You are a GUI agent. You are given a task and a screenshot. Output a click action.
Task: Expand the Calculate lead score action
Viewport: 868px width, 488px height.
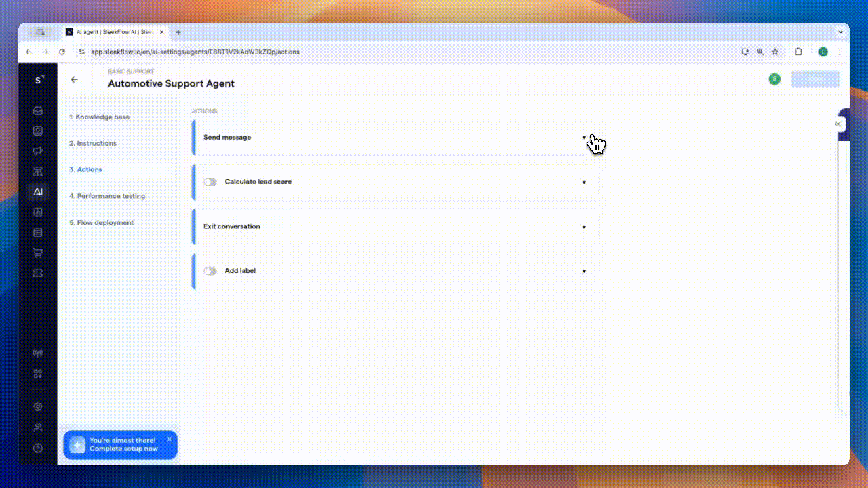[x=584, y=182]
